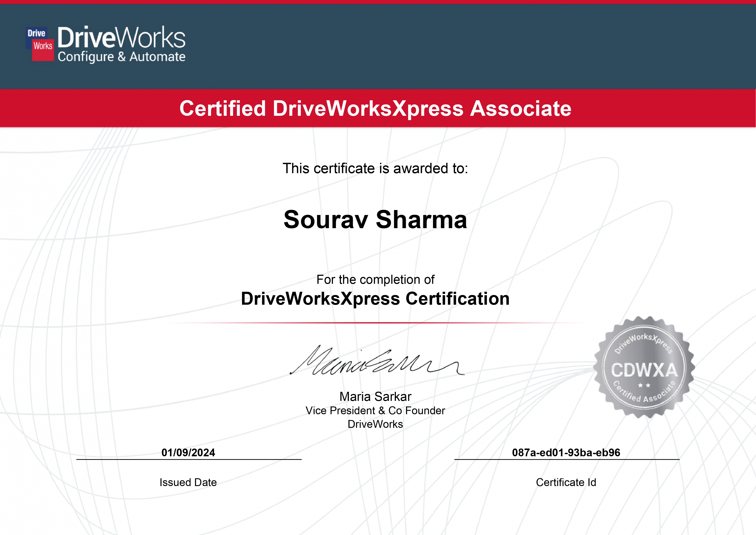This screenshot has height=535, width=756.
Task: Click the DriveWorksXpress Certification heading
Action: point(375,299)
